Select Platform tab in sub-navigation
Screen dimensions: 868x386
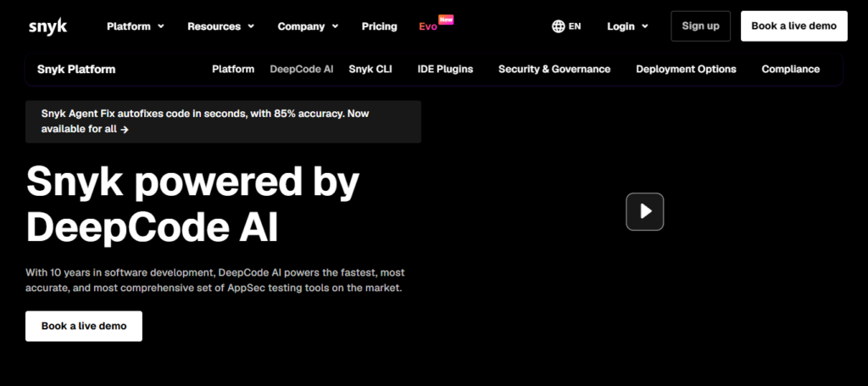[233, 70]
